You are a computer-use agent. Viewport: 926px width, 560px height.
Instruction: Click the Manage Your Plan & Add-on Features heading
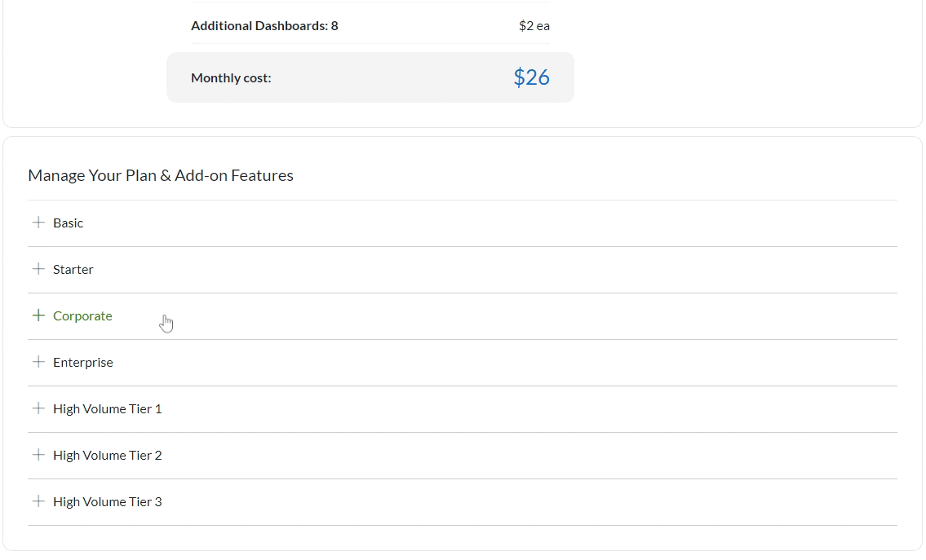161,175
